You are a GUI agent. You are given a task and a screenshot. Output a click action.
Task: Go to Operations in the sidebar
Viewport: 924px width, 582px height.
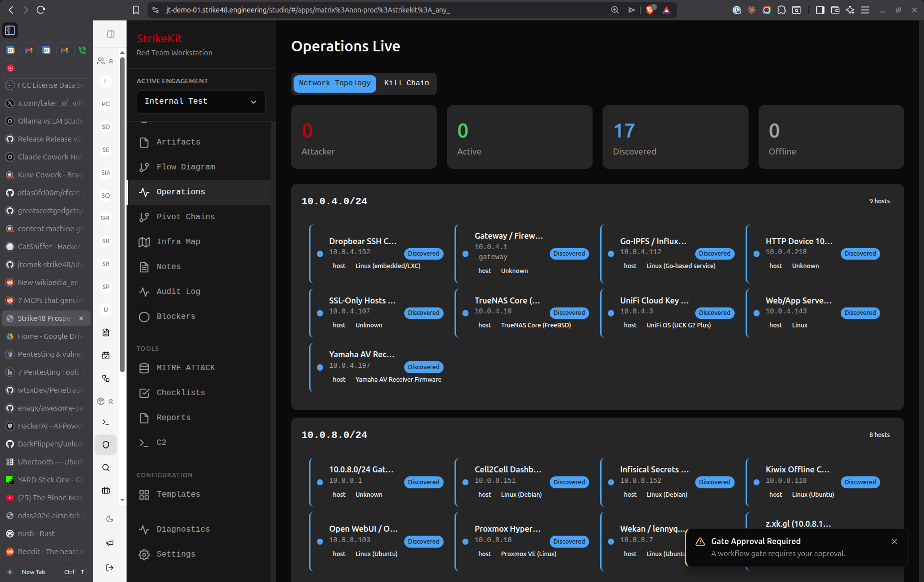pyautogui.click(x=199, y=192)
